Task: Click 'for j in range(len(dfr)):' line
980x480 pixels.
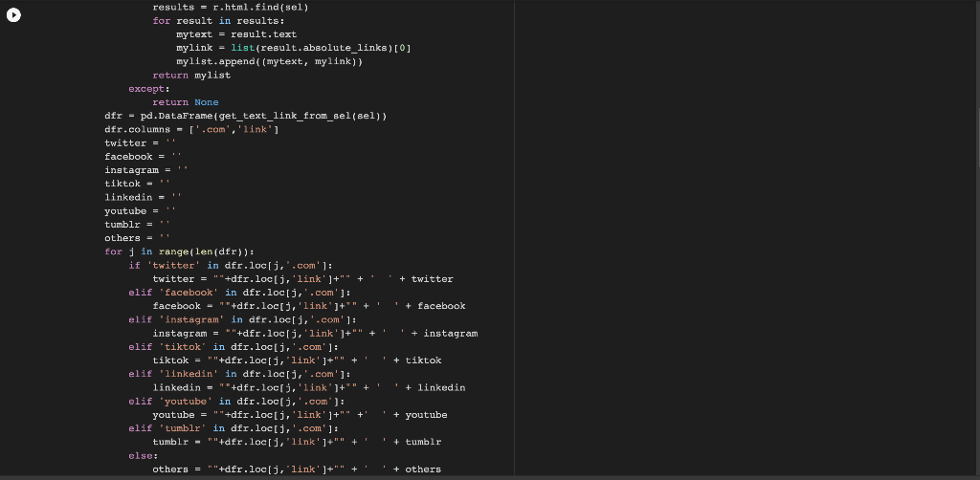Action: [x=179, y=251]
